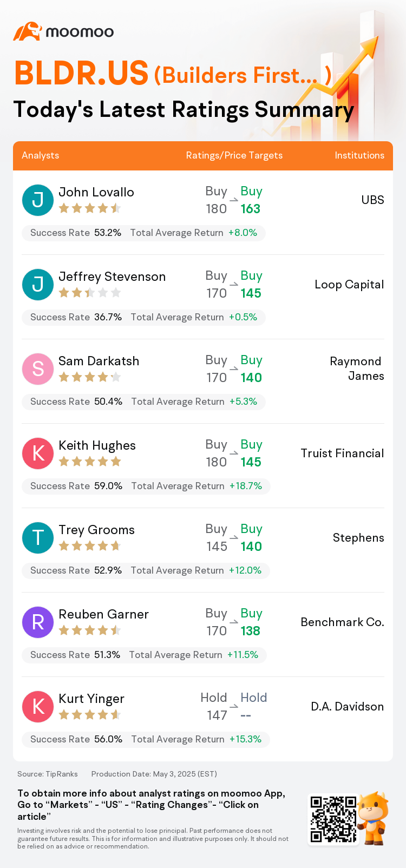Click Sam Darkatsh's pink S avatar
This screenshot has width=406, height=868.
38,369
